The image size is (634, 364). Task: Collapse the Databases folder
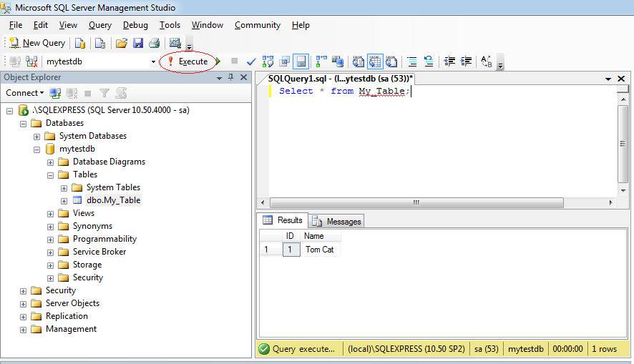coord(23,124)
